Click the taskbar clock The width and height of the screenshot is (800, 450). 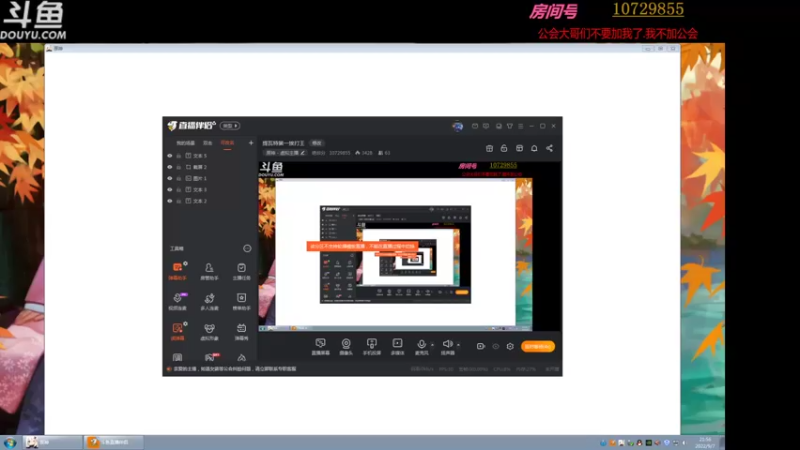[705, 442]
